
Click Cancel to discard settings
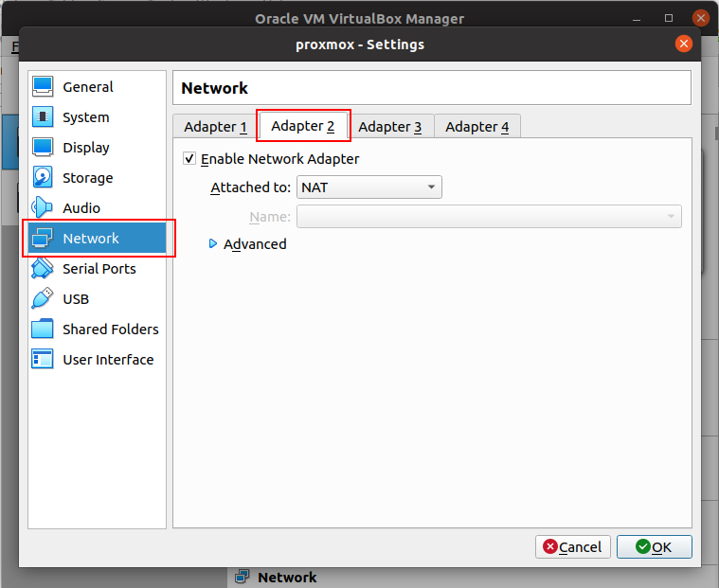[x=573, y=546]
